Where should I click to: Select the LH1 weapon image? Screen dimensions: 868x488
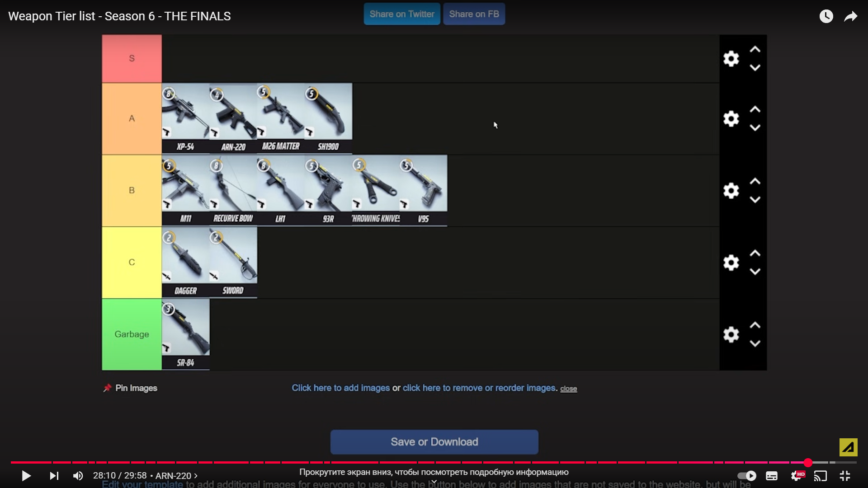281,190
